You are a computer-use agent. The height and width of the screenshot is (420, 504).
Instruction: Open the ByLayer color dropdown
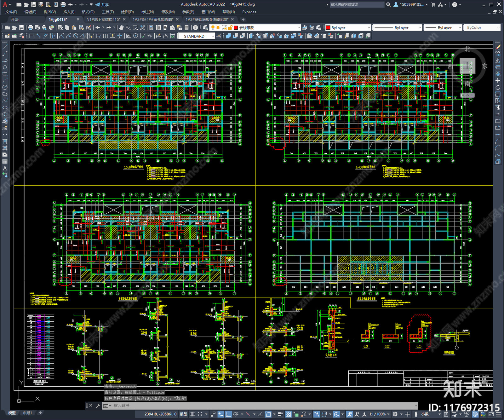tap(348, 28)
